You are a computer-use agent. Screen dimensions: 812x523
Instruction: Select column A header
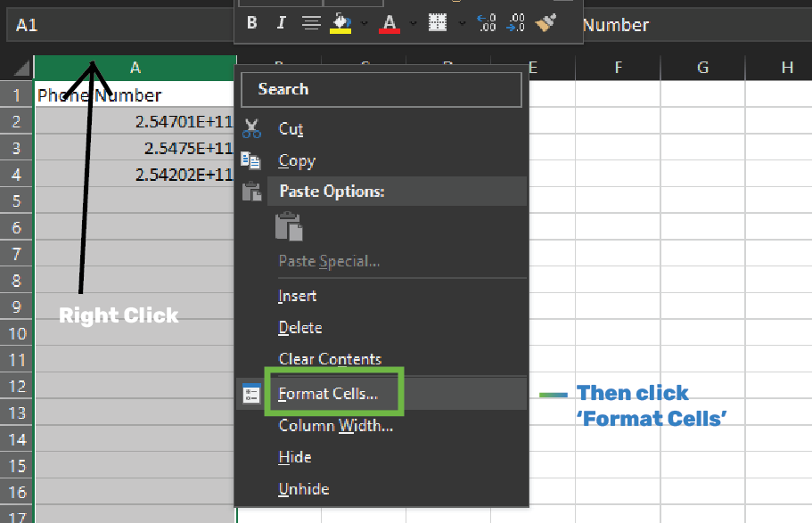point(135,68)
